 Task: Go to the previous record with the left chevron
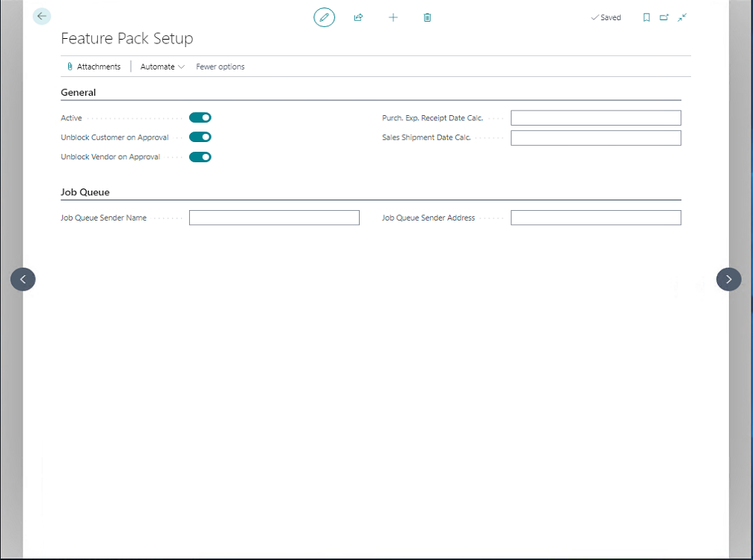(22, 279)
